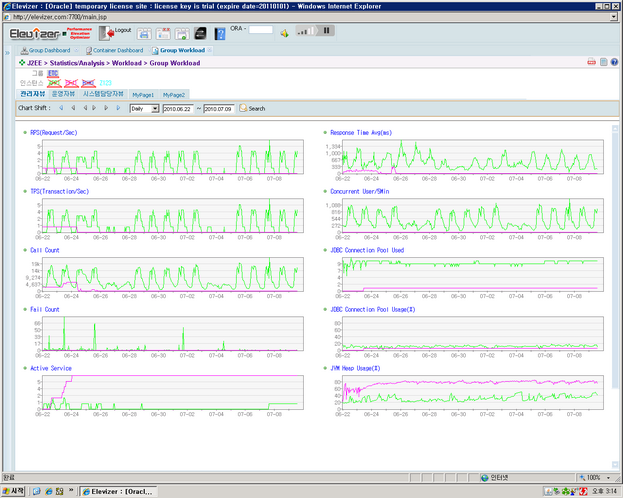Click the spreadsheet export icon near breadcrumb
Screen dimensions: 623x498
pos(604,62)
